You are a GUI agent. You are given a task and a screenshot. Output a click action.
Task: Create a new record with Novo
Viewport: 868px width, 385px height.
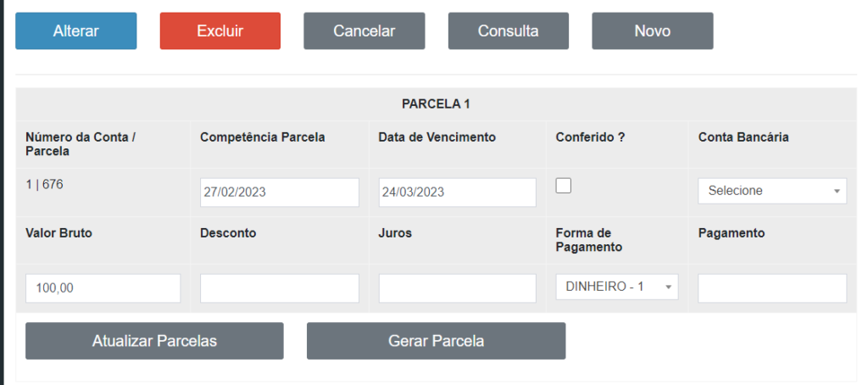[x=653, y=31]
